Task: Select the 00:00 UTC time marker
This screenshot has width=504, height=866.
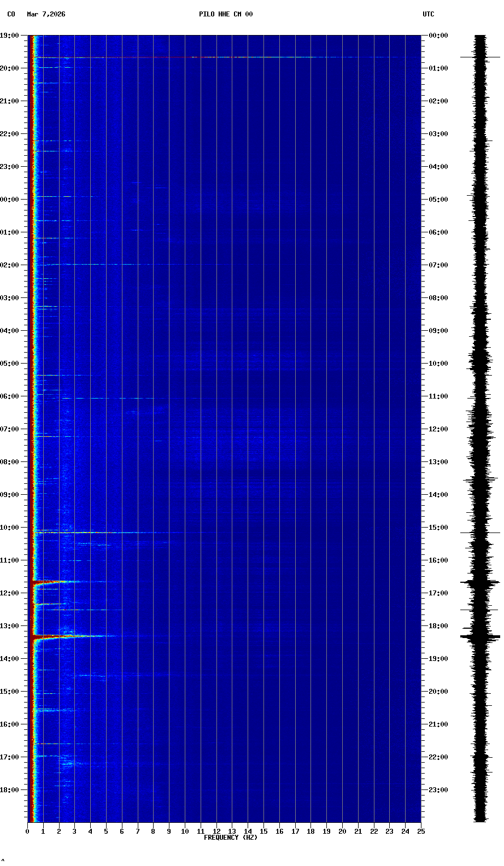Action: coord(438,36)
